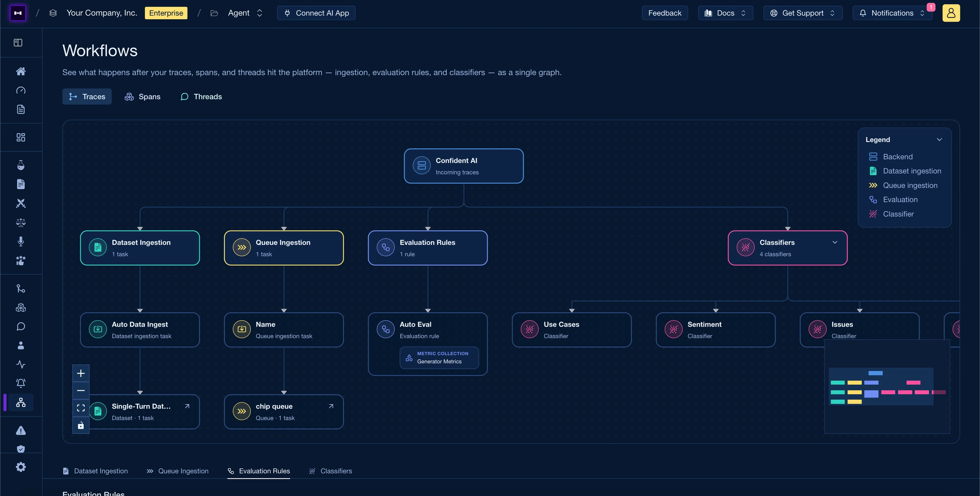The height and width of the screenshot is (496, 980).
Task: Zoom out of the workflow graph
Action: pyautogui.click(x=81, y=391)
